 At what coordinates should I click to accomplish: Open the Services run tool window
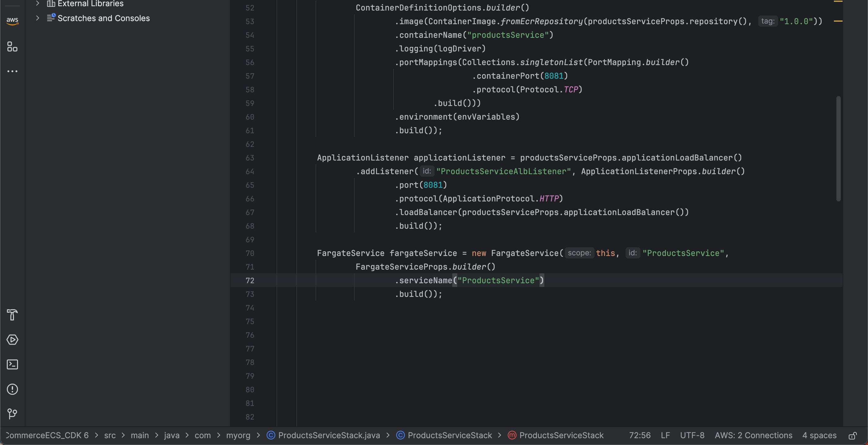coord(12,340)
